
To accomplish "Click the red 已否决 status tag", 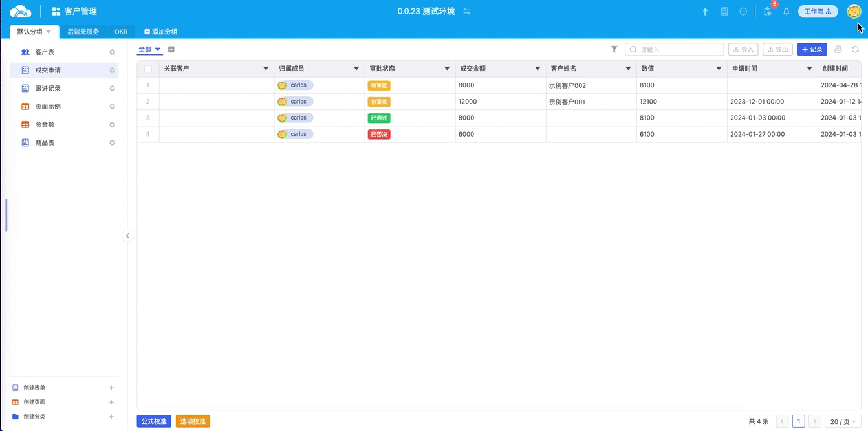I will (379, 135).
